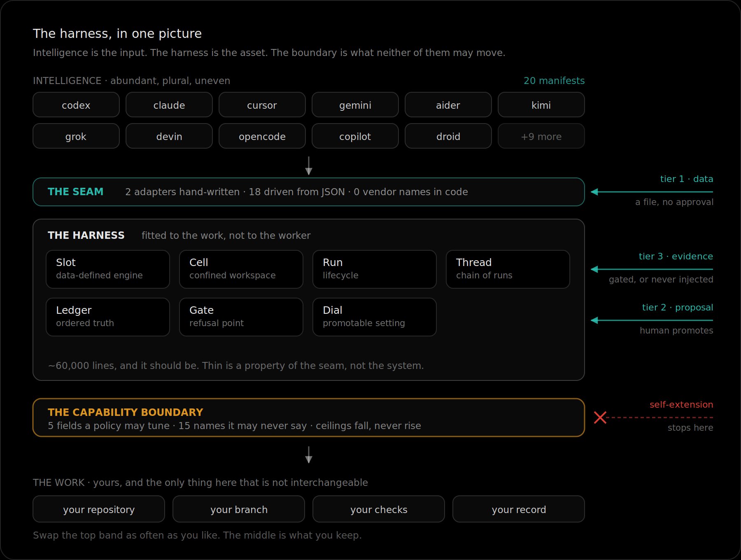The image size is (741, 560).
Task: Click the "Intelligence is the input" subtitle
Action: [x=269, y=53]
